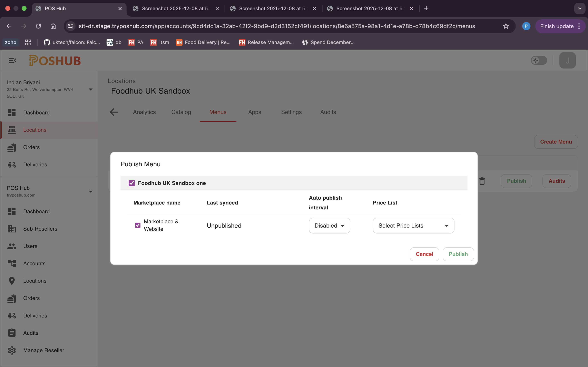Open Accounts using the accounts icon
This screenshot has width=588, height=367.
click(x=12, y=264)
